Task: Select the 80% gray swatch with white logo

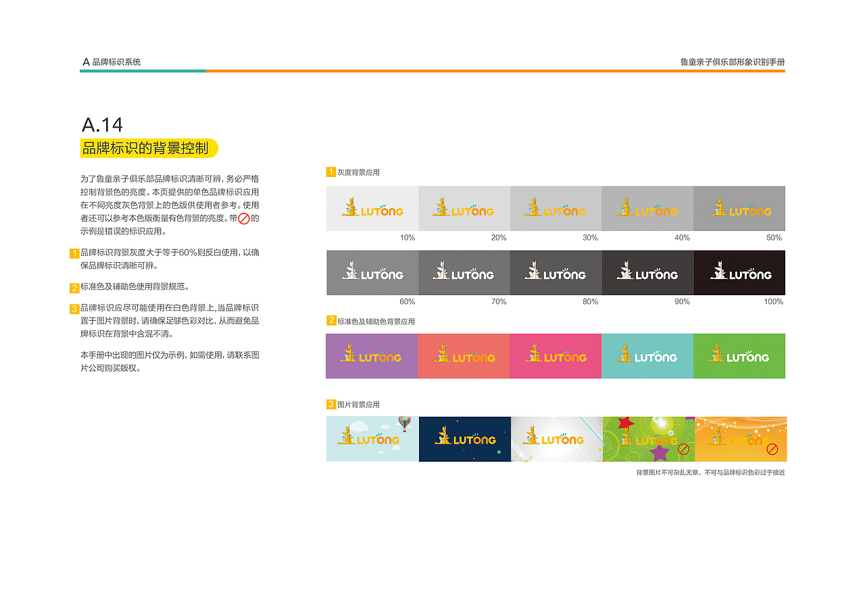Action: [x=556, y=273]
